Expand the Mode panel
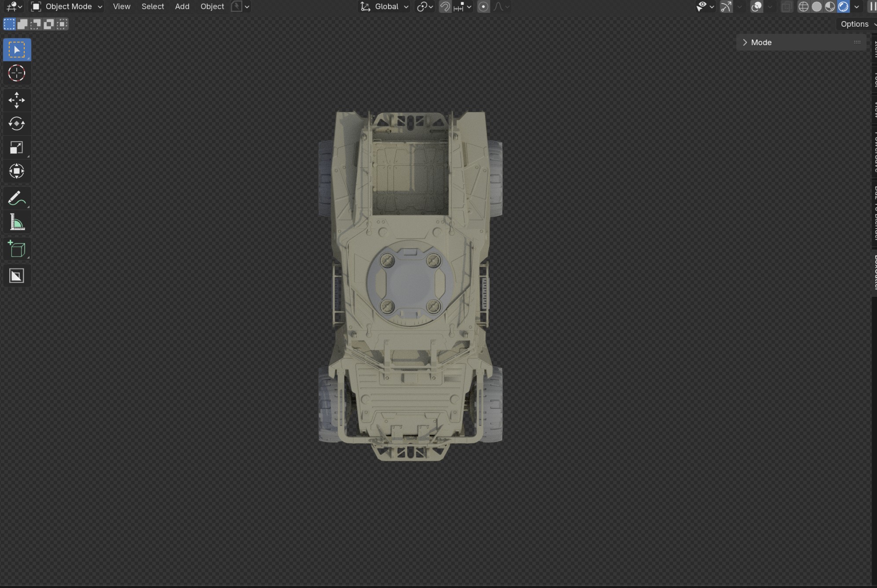Image resolution: width=877 pixels, height=588 pixels. click(745, 43)
